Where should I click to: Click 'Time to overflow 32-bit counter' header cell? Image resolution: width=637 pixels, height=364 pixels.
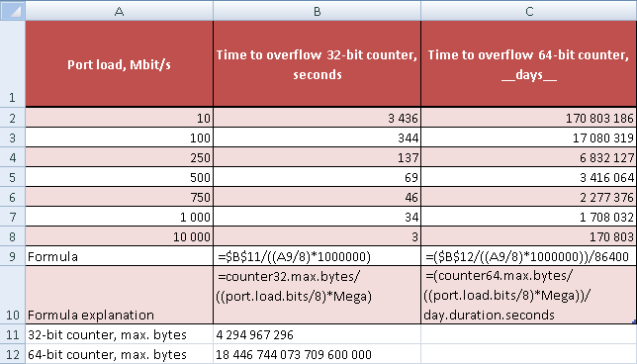pos(317,63)
